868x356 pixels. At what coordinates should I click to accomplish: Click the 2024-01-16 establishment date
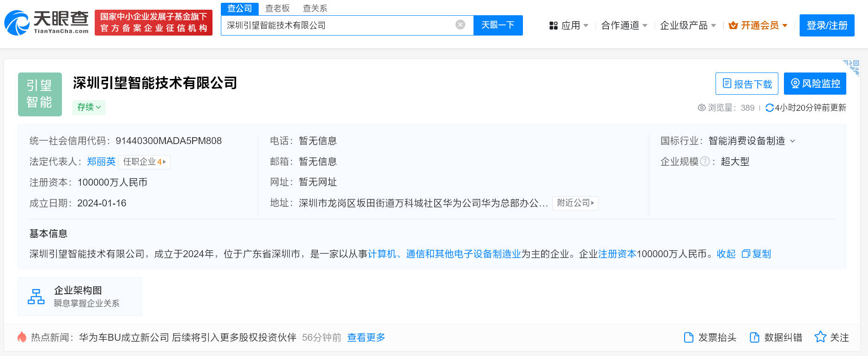(102, 203)
